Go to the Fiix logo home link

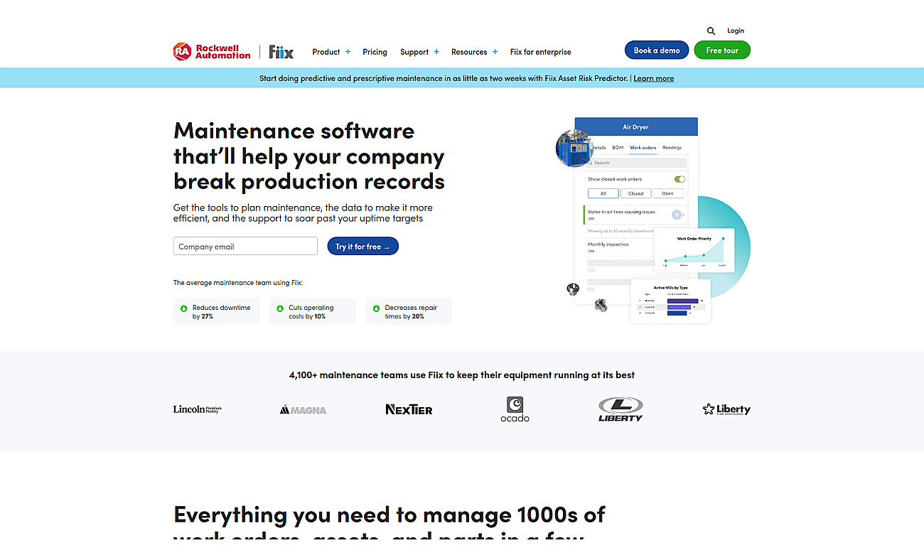(281, 52)
